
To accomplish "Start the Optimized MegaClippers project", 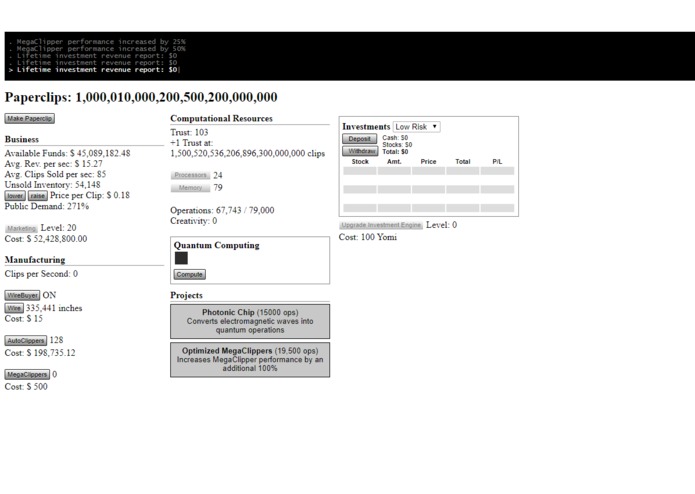I will pos(250,359).
